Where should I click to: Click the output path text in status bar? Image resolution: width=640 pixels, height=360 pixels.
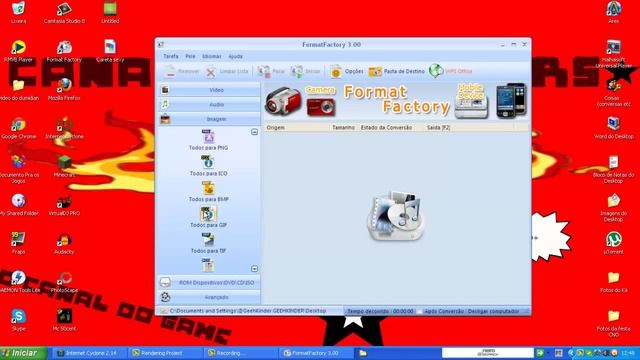coord(248,311)
